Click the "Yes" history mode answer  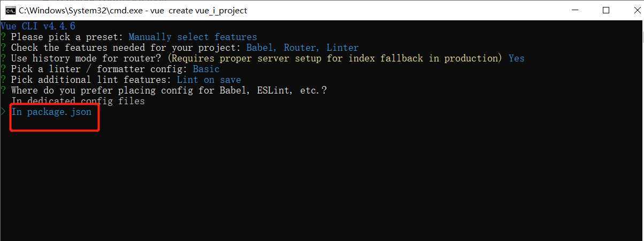coord(517,58)
